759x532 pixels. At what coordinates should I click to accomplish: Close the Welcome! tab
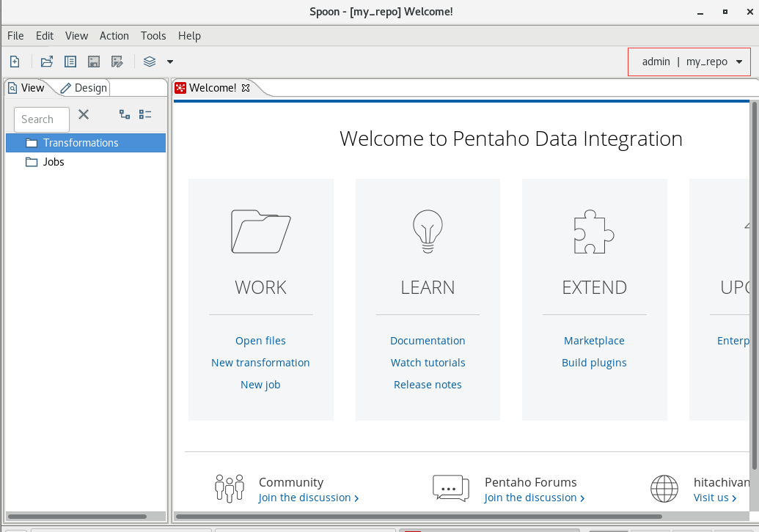point(246,88)
